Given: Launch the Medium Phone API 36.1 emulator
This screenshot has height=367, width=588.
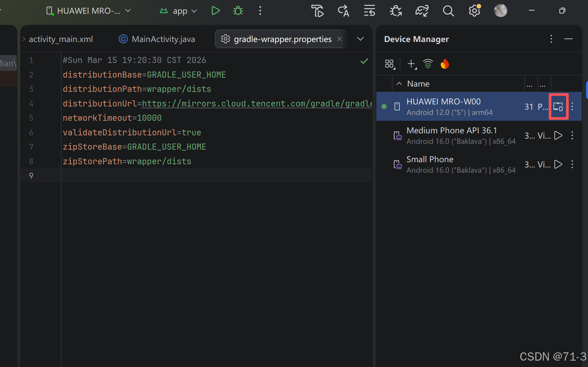Looking at the screenshot, I should 558,135.
